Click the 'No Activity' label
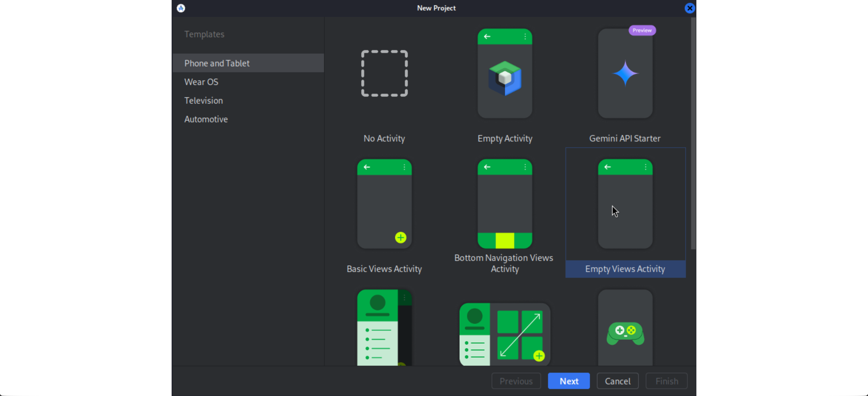Image resolution: width=868 pixels, height=396 pixels. [x=384, y=138]
